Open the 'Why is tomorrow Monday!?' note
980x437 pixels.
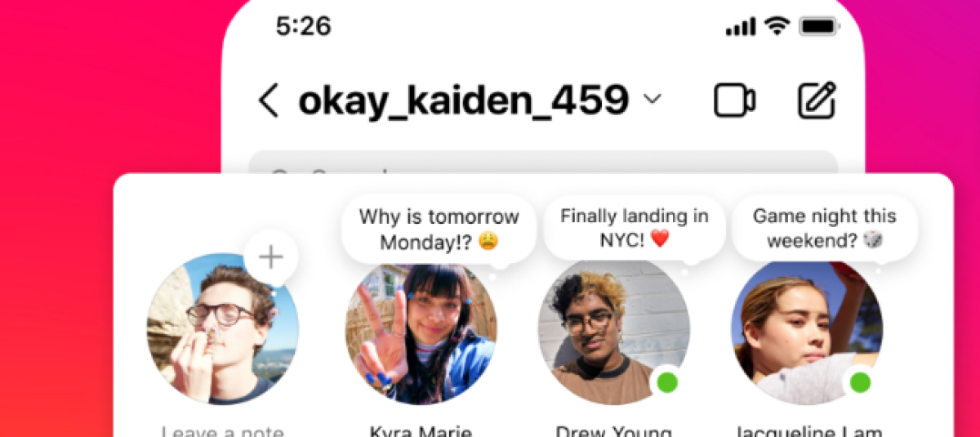pos(439,230)
